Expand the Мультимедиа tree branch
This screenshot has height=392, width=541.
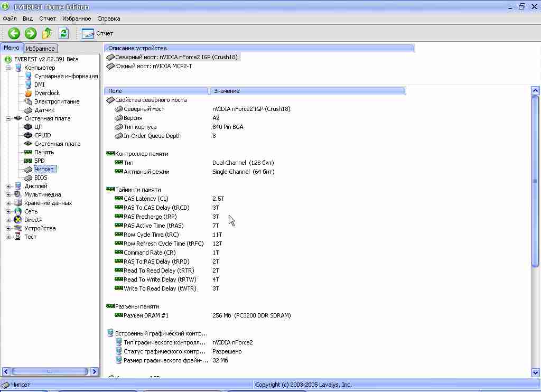pyautogui.click(x=8, y=194)
